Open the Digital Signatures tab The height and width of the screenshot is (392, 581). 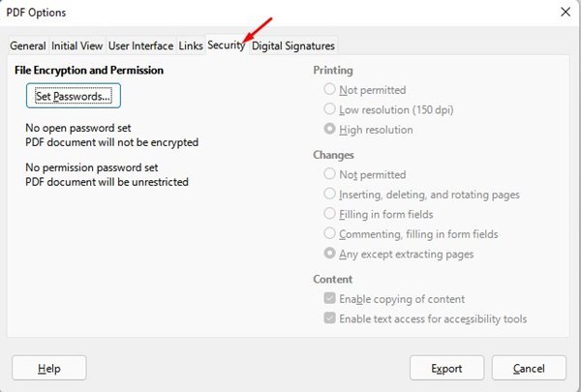(x=293, y=45)
